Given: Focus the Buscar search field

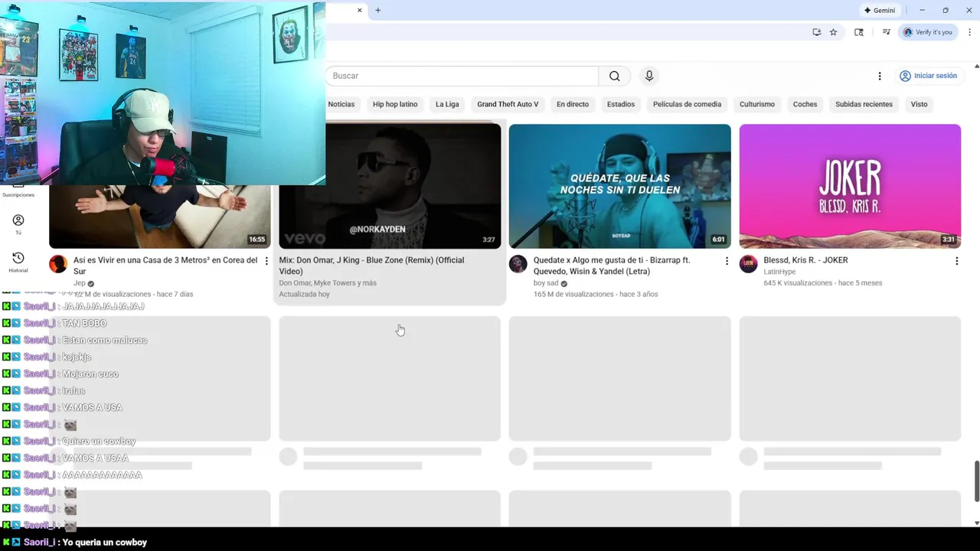Looking at the screenshot, I should (462, 76).
